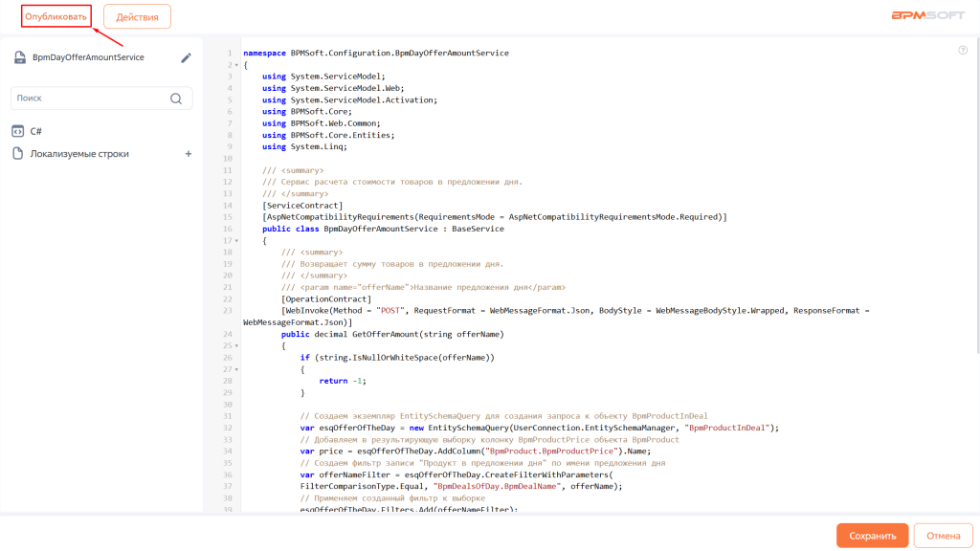The width and height of the screenshot is (980, 551).
Task: Click the Отмена button
Action: tap(943, 536)
